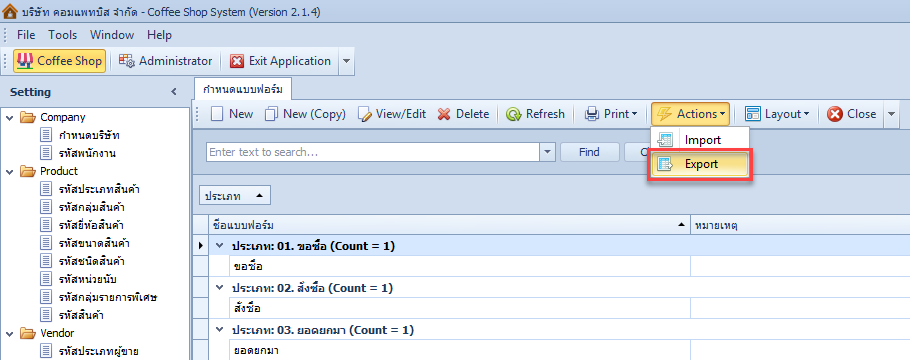This screenshot has width=910, height=360.
Task: Click the Find button
Action: pos(589,152)
